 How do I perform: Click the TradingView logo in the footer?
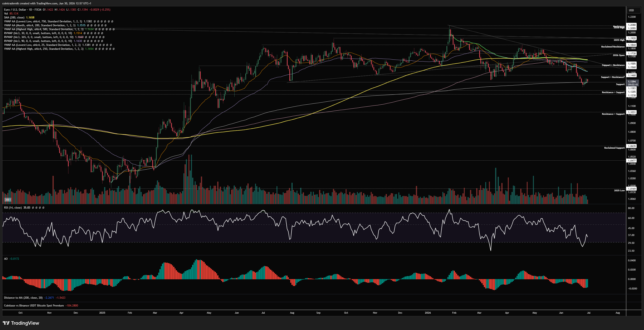pyautogui.click(x=21, y=323)
